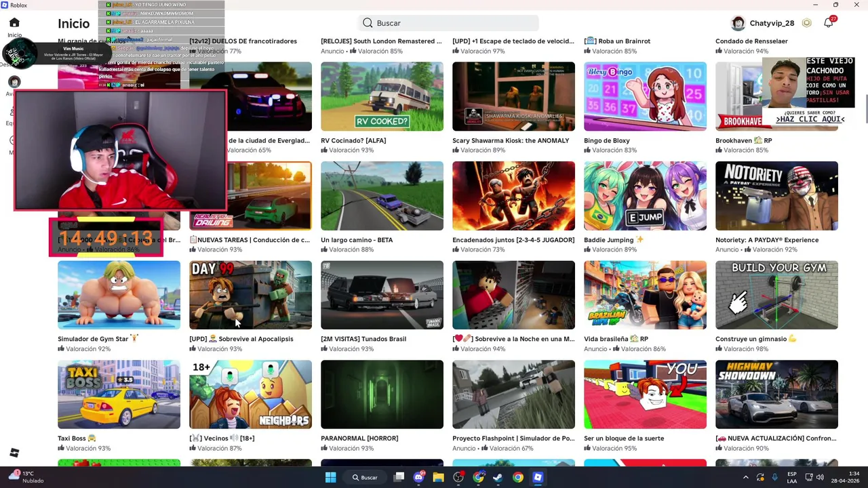Viewport: 868px width, 488px height.
Task: Click the Inicio page heading
Action: click(x=74, y=24)
